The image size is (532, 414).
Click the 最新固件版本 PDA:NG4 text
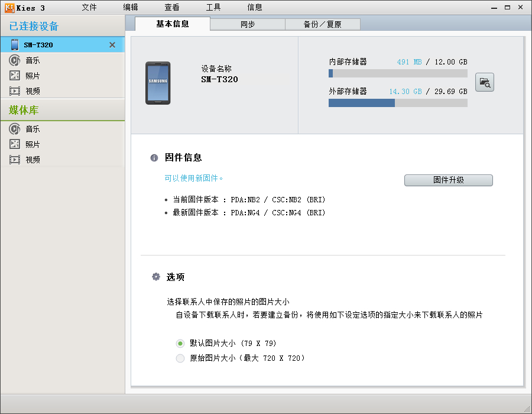(249, 213)
